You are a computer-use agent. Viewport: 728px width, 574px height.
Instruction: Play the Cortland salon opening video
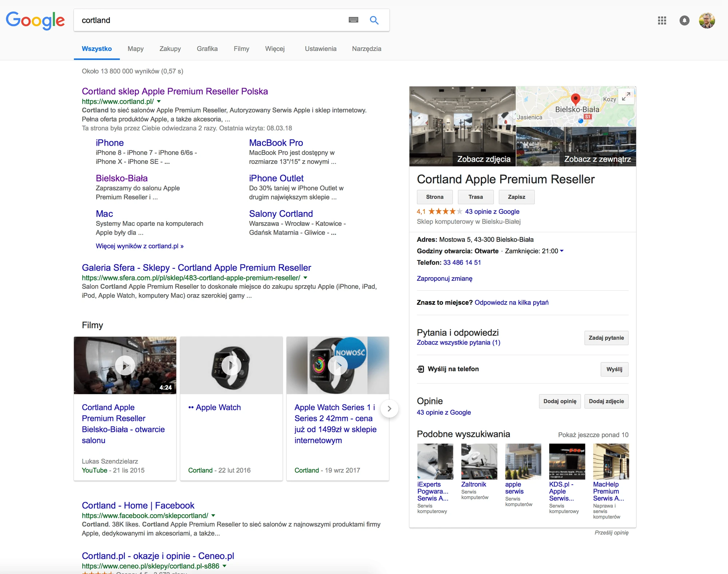[125, 365]
